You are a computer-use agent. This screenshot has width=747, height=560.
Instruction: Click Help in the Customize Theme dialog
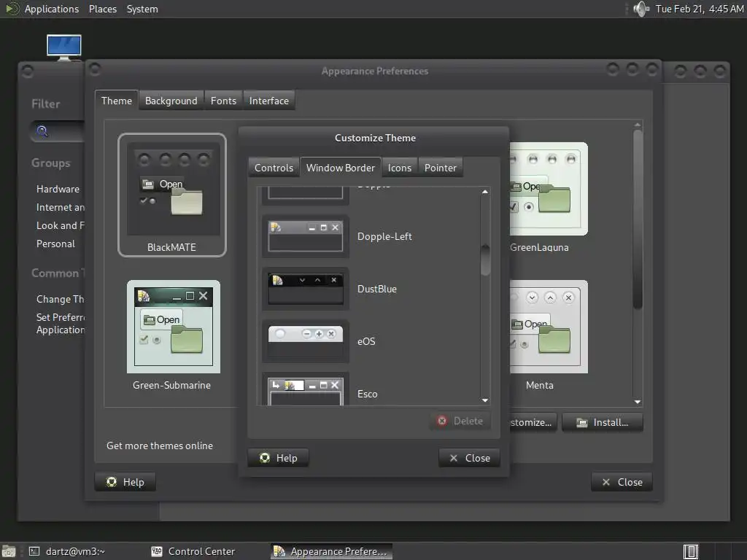[x=278, y=458]
